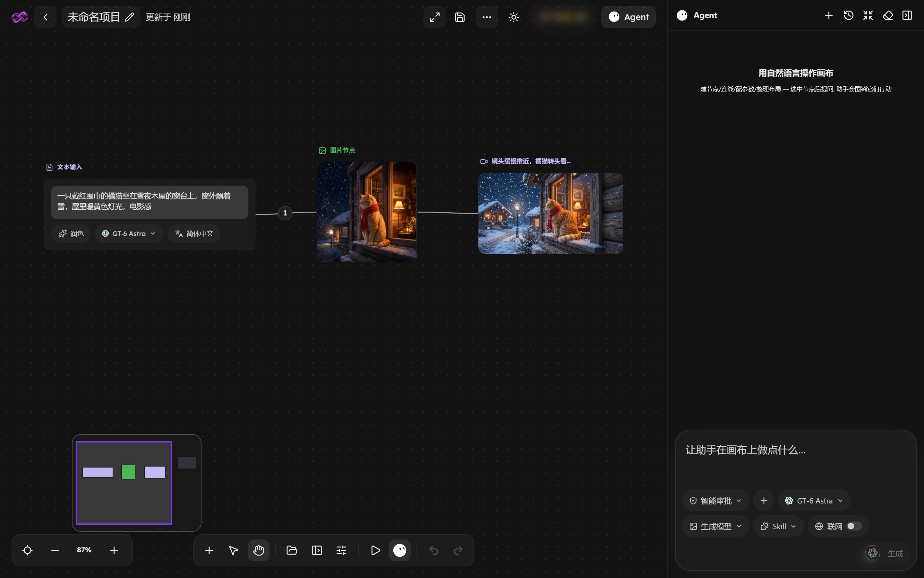Dock Agent panel with sidebar layout icon

click(x=907, y=15)
